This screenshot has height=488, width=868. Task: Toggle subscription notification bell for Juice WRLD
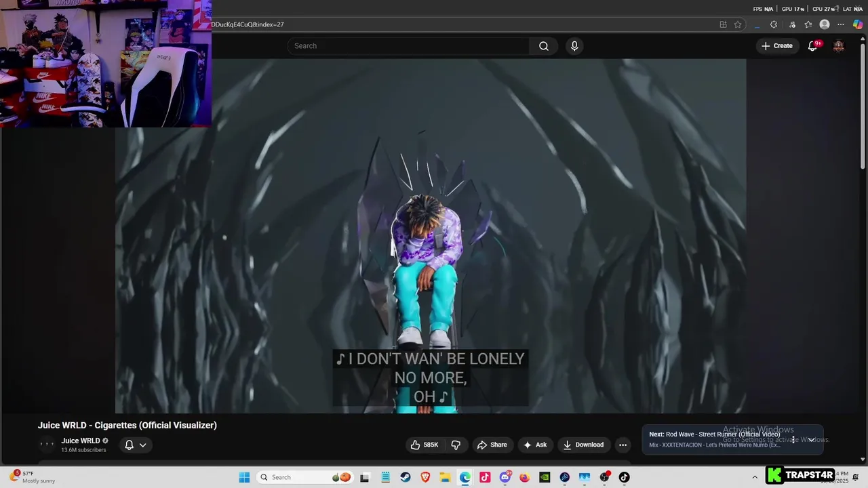(135, 445)
